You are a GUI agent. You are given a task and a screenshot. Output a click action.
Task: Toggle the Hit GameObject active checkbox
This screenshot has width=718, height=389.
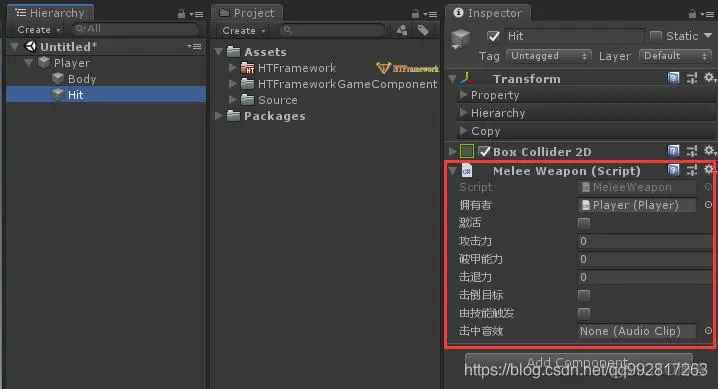point(493,36)
